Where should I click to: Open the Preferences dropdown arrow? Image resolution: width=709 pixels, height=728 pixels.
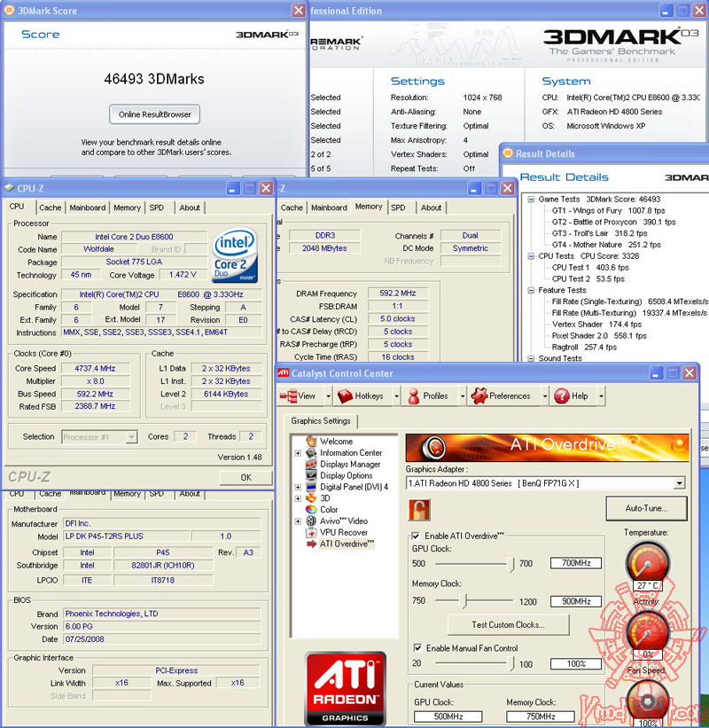click(x=545, y=396)
